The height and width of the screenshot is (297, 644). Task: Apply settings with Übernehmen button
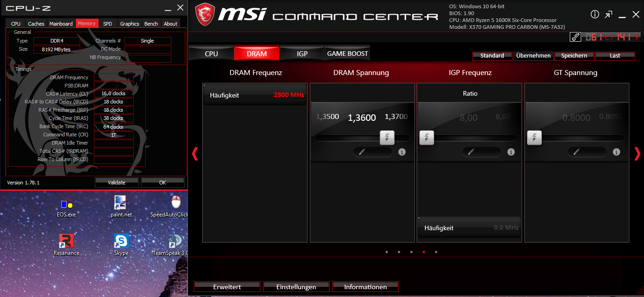pos(533,56)
